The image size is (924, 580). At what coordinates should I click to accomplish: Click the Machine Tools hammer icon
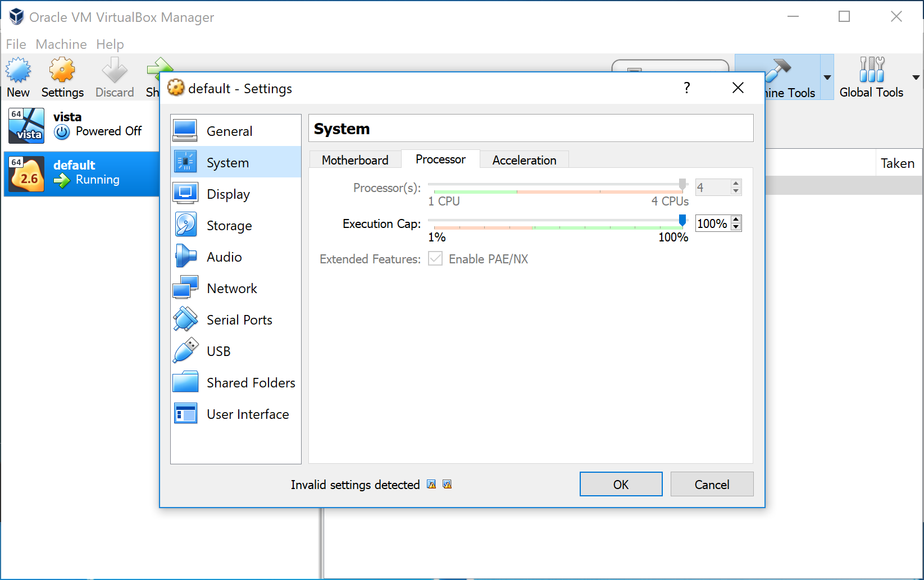[779, 71]
